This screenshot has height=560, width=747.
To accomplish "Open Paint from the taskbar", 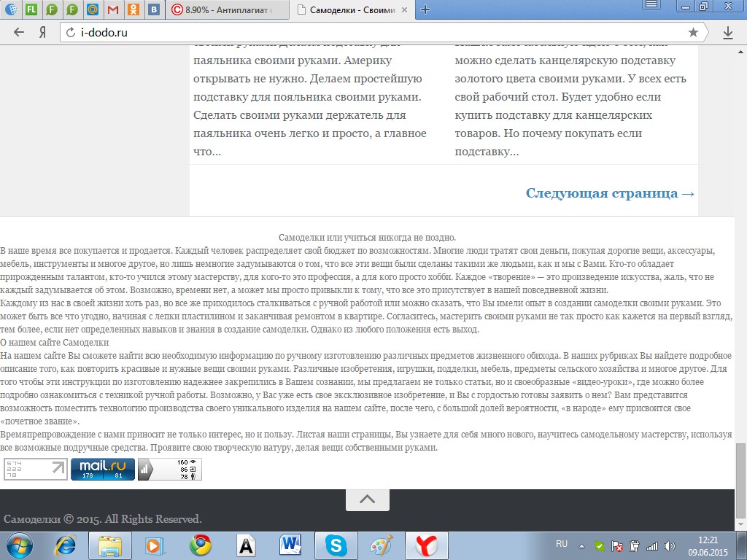I will point(382,545).
